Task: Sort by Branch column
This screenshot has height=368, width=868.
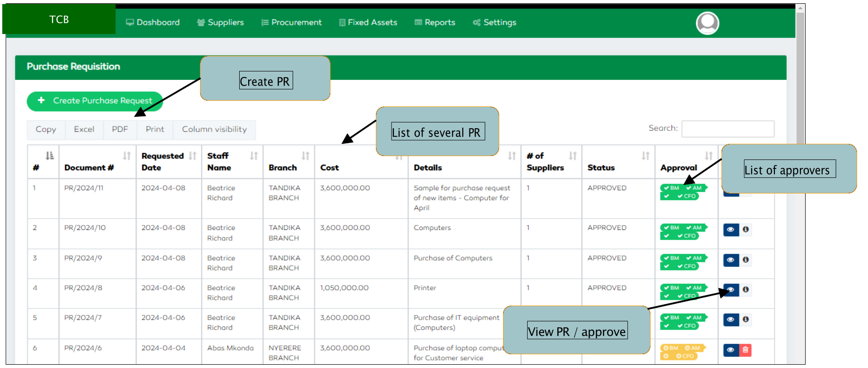Action: 289,162
